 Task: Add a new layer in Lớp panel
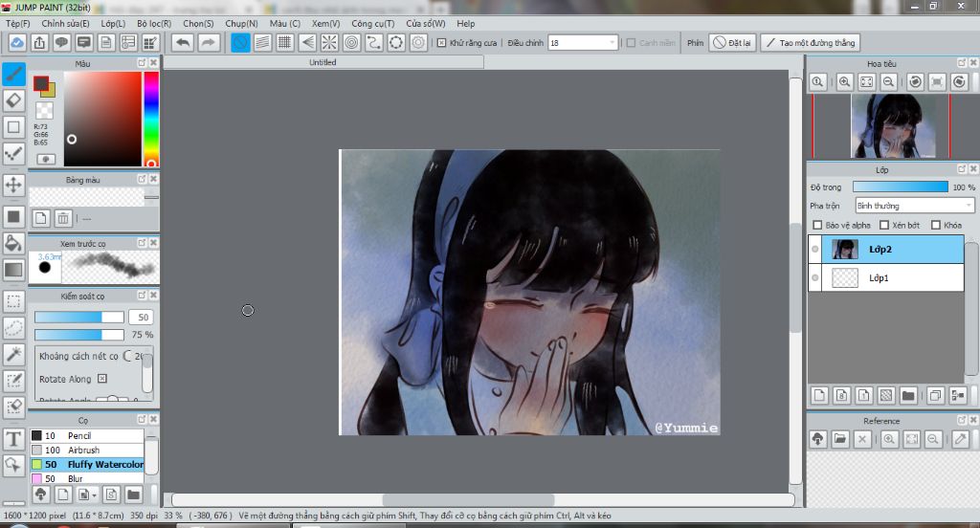819,395
